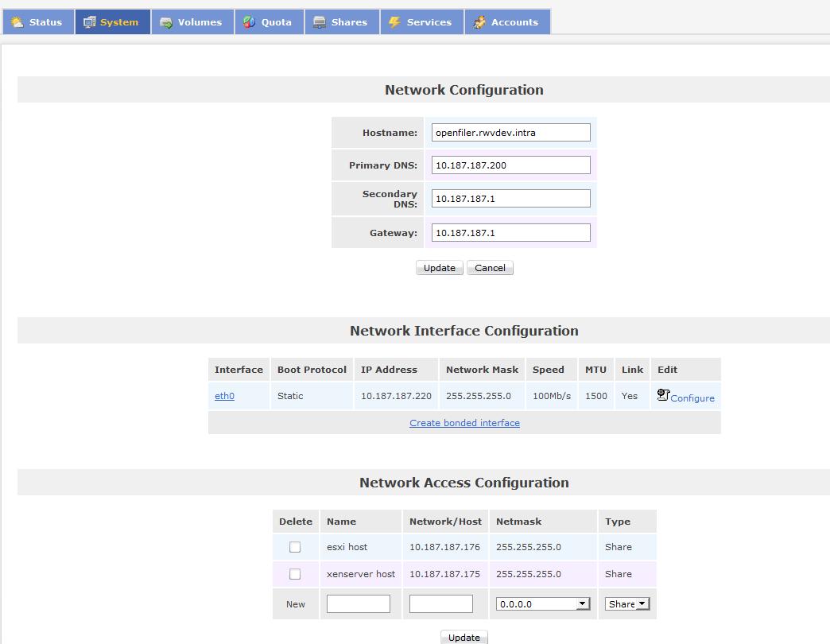This screenshot has height=644, width=830.
Task: Click the Hostname input field
Action: tap(510, 133)
